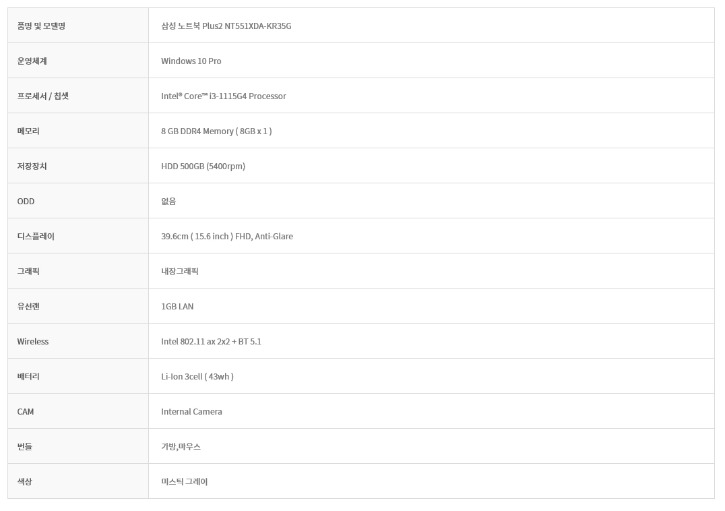Click the 메모리 row label
Image resolution: width=725 pixels, height=511 pixels.
click(28, 131)
